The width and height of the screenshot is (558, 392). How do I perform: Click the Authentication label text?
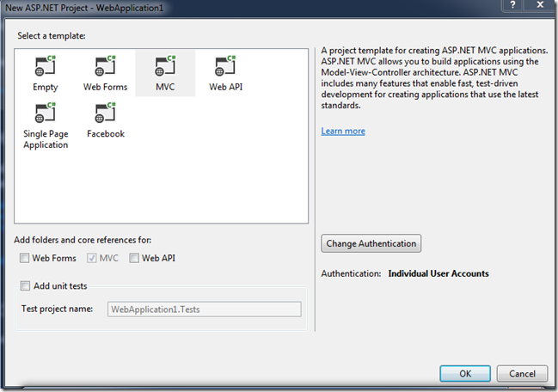click(351, 273)
